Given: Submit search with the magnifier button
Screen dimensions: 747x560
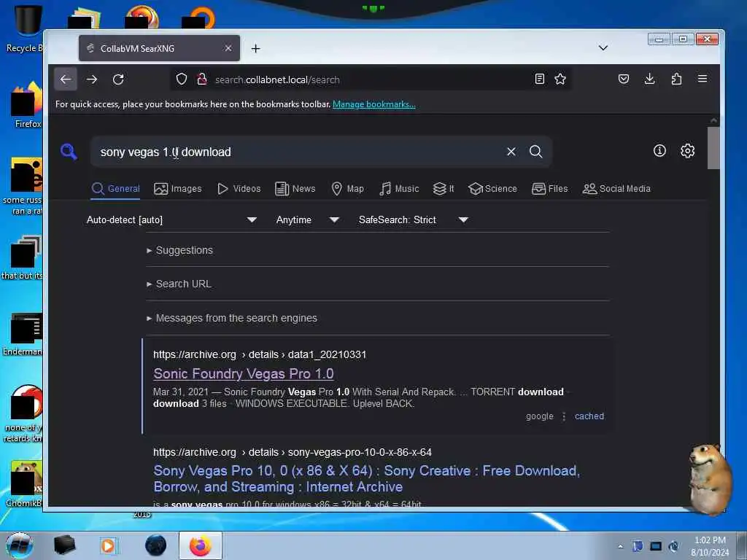Looking at the screenshot, I should [x=536, y=152].
